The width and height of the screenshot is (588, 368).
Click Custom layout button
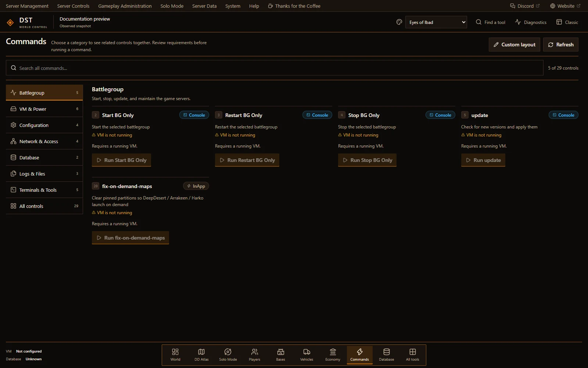click(x=514, y=45)
